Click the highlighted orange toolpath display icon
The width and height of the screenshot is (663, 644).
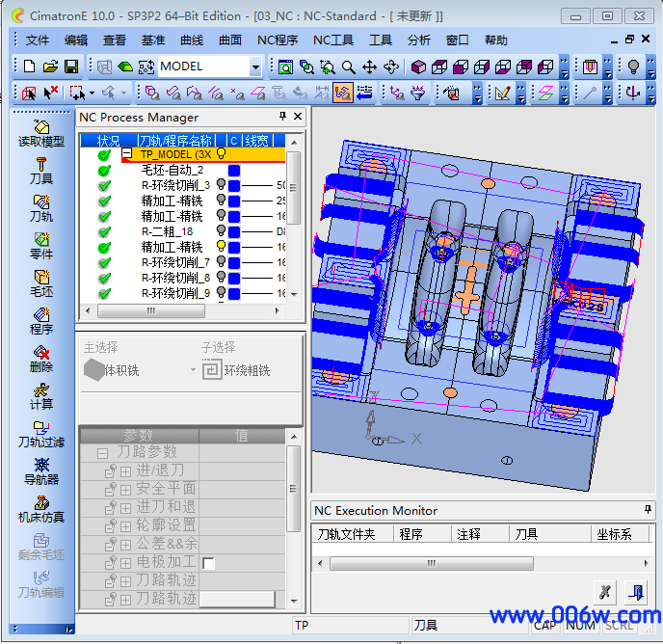343,93
